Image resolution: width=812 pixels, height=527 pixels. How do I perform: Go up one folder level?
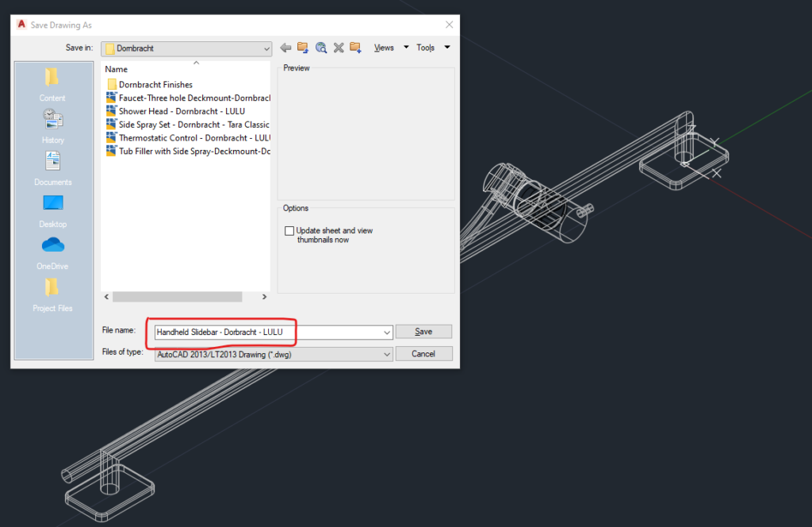click(x=303, y=48)
